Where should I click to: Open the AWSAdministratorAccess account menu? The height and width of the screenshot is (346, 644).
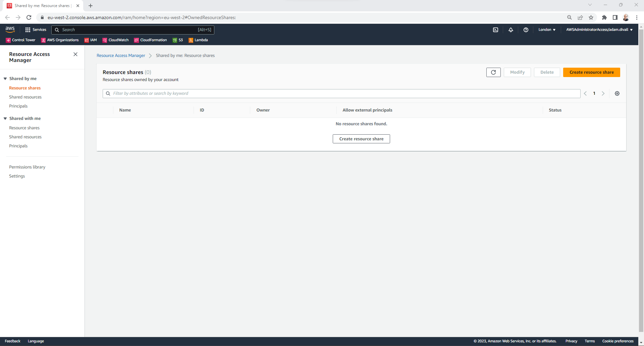[x=599, y=30]
